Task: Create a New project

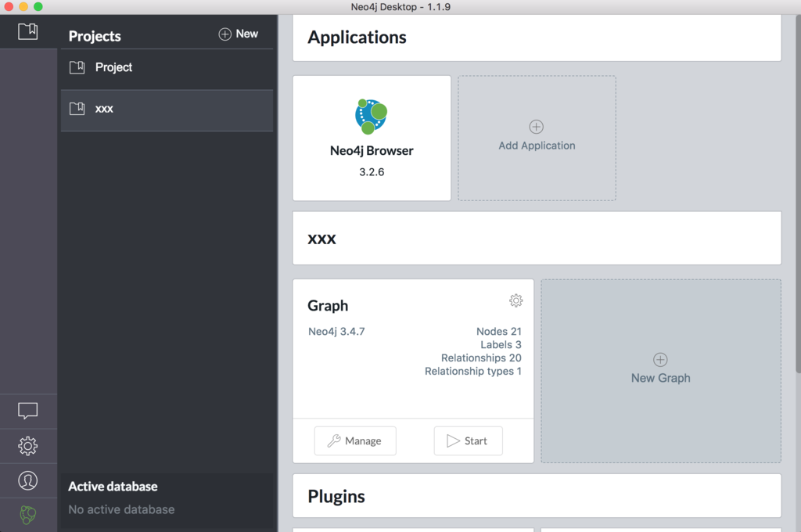Action: (239, 34)
